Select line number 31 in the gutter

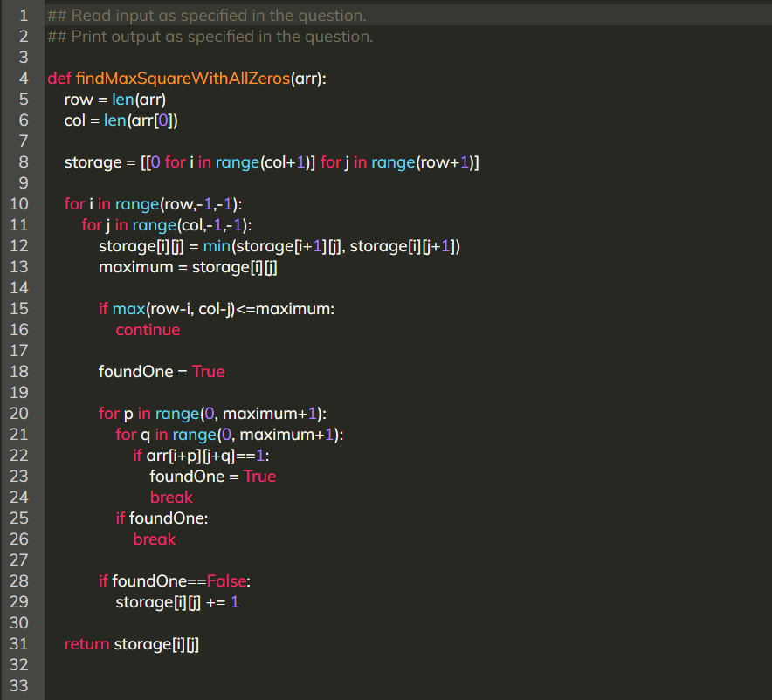22,643
